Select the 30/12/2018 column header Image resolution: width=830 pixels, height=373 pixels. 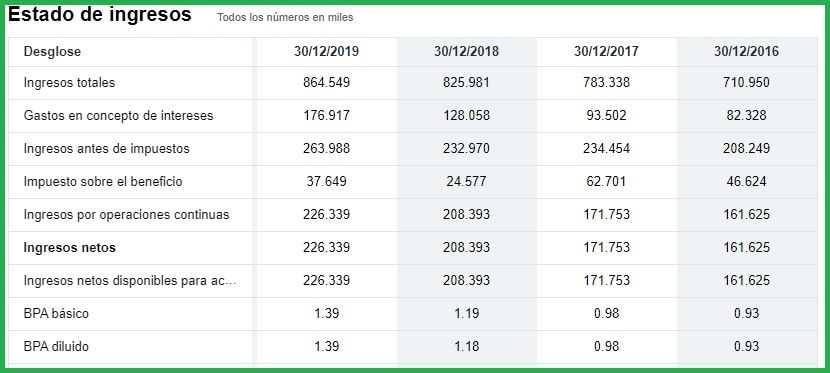(466, 52)
